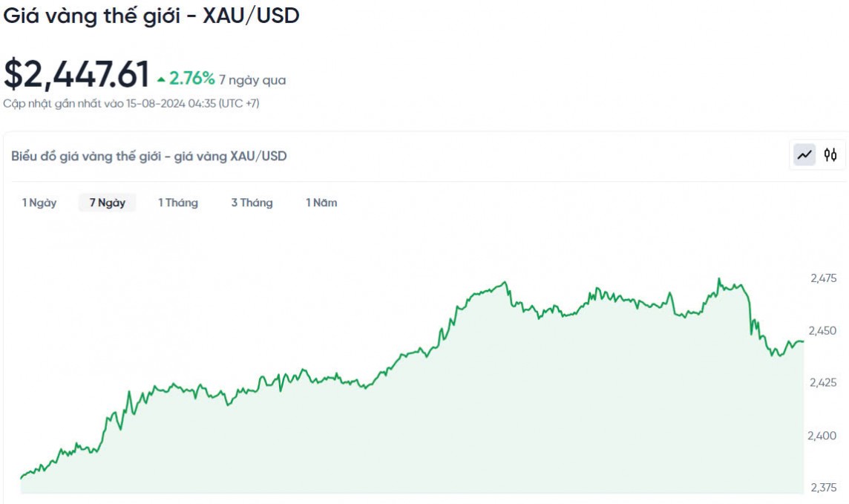Click the 2.76% change percentage
Viewport: 849px width, 504px height.
(x=192, y=79)
